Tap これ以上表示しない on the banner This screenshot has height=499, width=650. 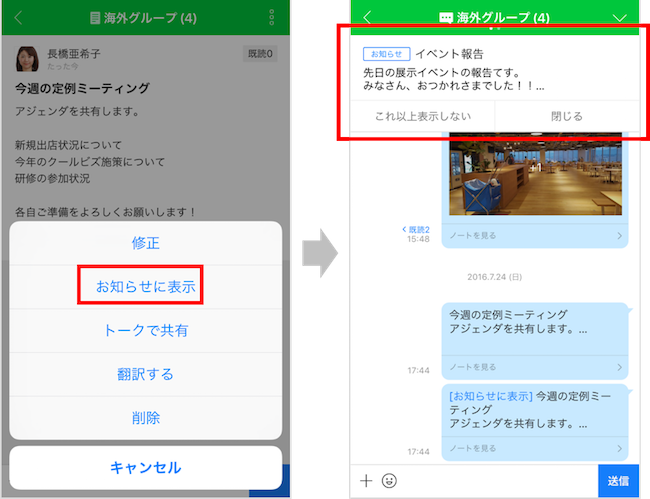(x=422, y=116)
